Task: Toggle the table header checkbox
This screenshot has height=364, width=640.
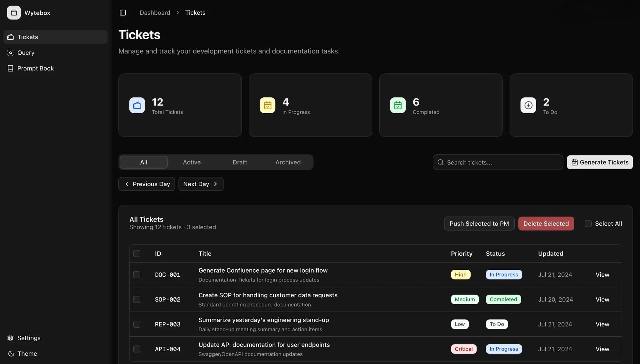Action: coord(137,253)
